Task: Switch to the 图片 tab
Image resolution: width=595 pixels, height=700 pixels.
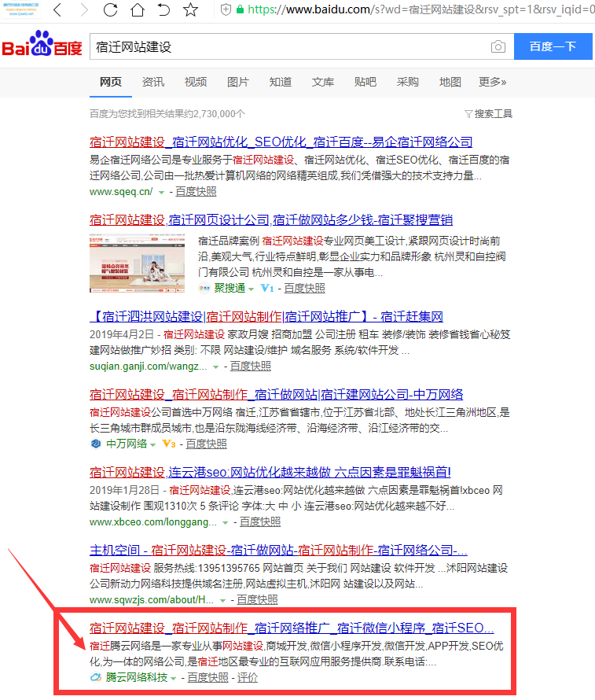Action: pyautogui.click(x=237, y=82)
